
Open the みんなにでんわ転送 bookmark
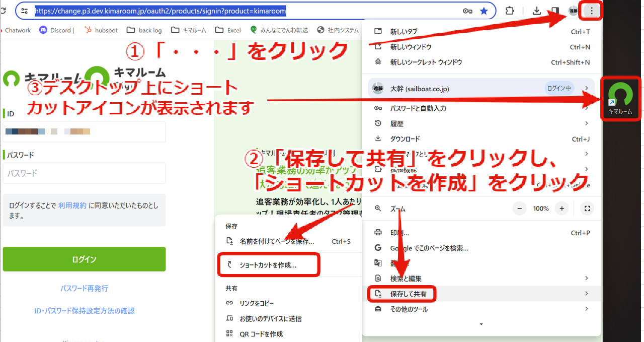(279, 30)
